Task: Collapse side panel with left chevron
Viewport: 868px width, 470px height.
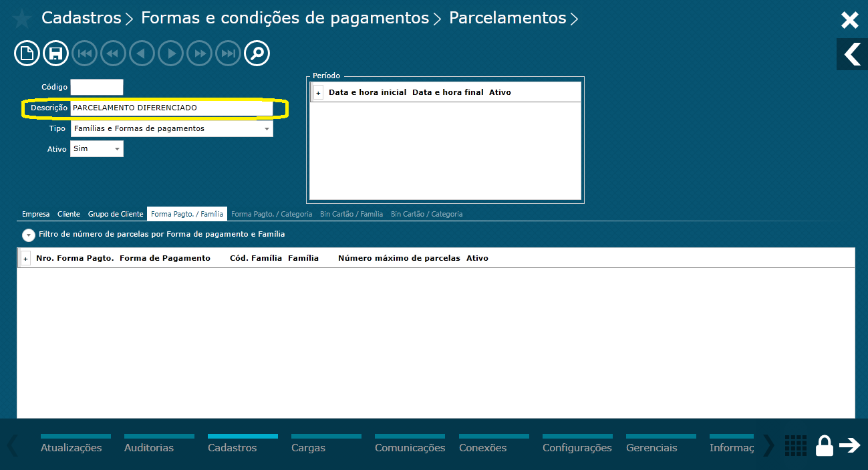Action: pyautogui.click(x=853, y=54)
